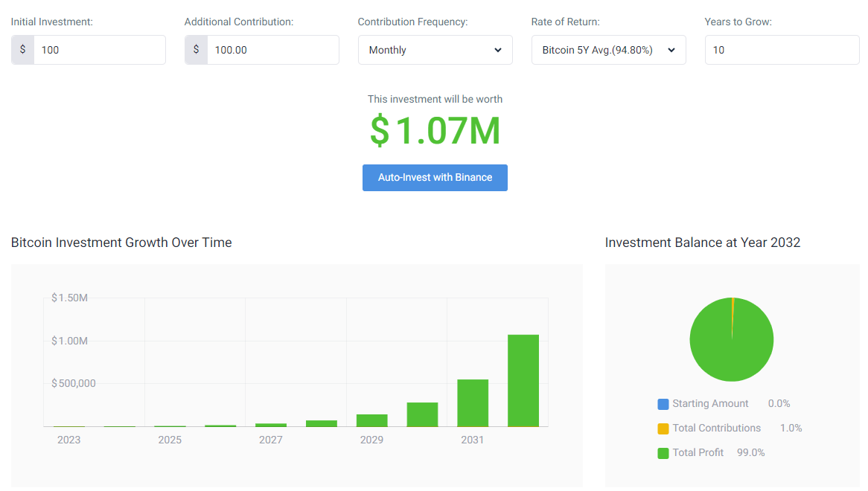Image resolution: width=868 pixels, height=491 pixels.
Task: Click the tallest bar for year 2032
Action: point(523,380)
